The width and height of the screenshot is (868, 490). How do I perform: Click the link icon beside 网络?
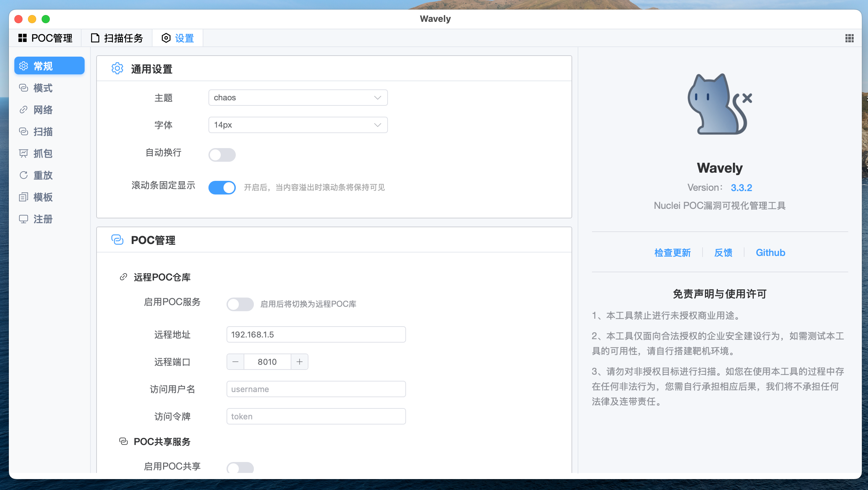[x=24, y=110]
